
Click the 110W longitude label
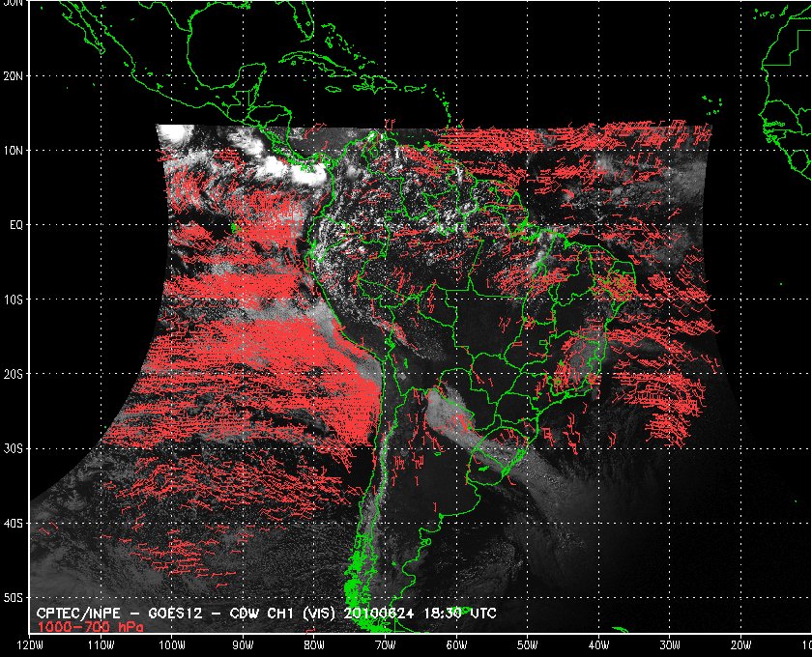(x=101, y=645)
